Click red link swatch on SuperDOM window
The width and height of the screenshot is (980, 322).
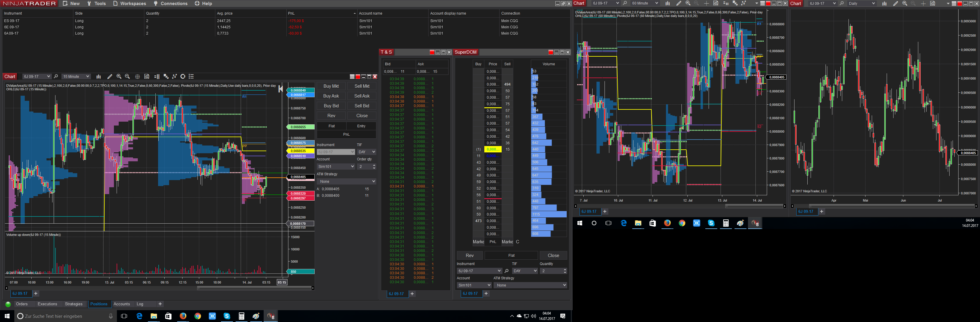click(551, 52)
